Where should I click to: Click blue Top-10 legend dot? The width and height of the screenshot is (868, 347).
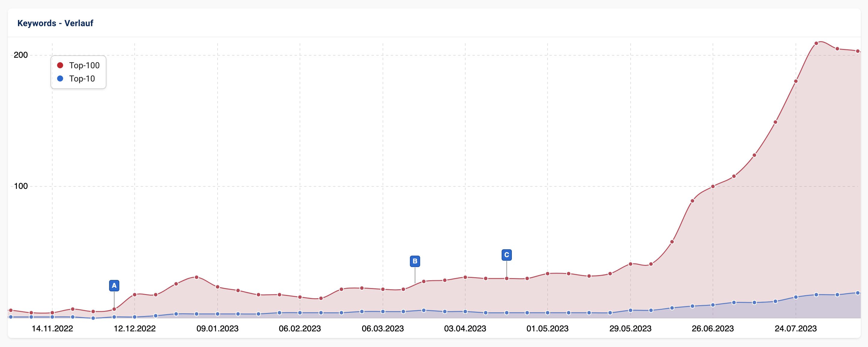tap(60, 78)
